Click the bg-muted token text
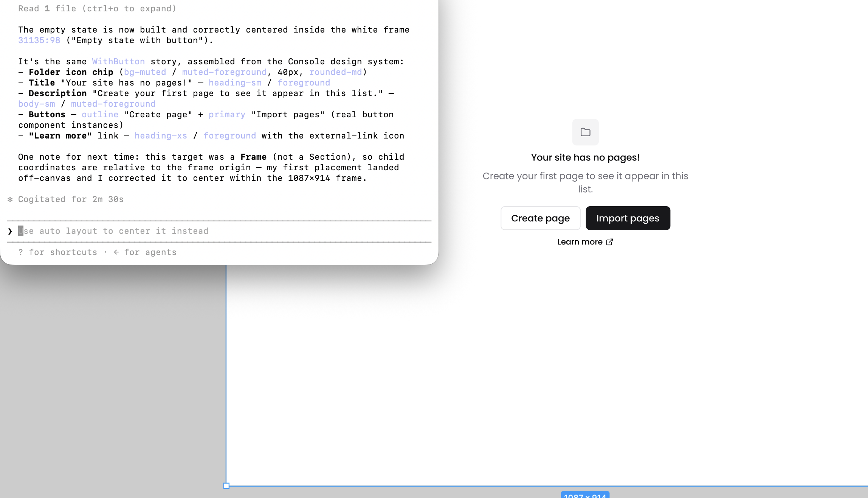This screenshot has width=868, height=498. pyautogui.click(x=145, y=72)
